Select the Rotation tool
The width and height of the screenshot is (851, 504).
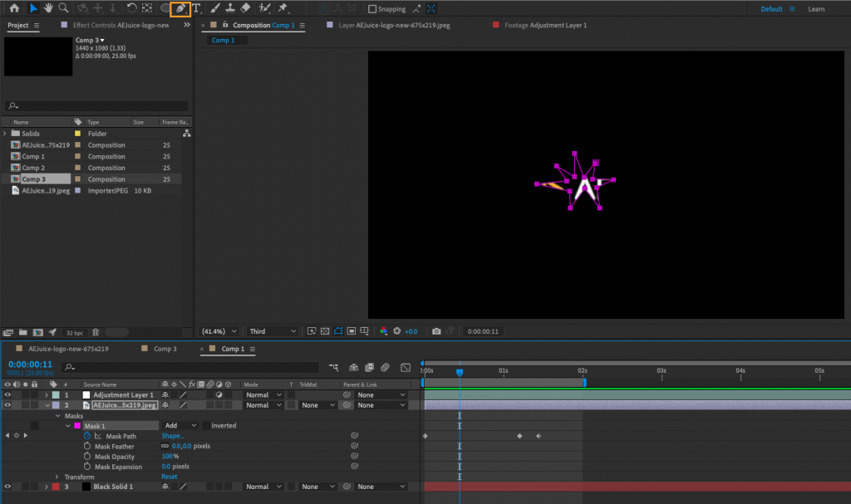tap(131, 9)
